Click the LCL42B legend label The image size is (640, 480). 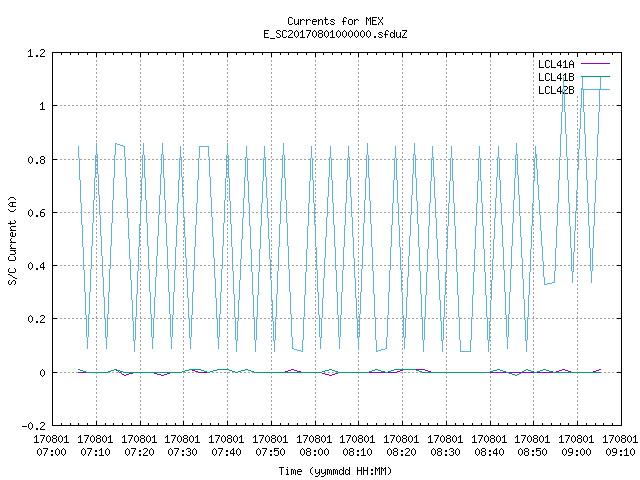click(x=556, y=90)
